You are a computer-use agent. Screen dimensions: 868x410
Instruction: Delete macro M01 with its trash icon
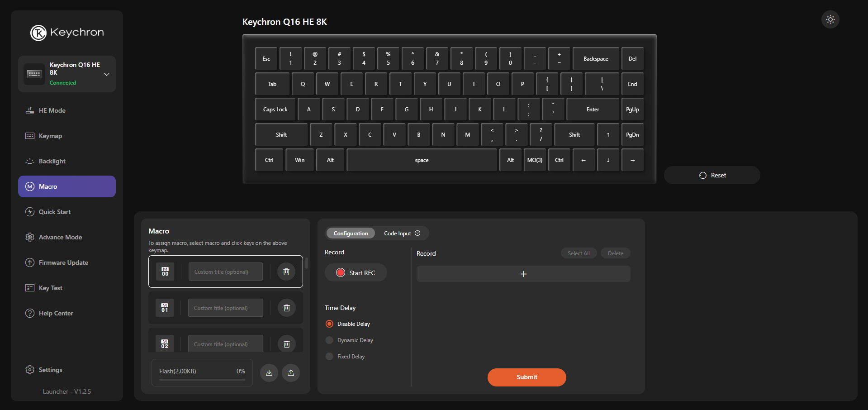(x=286, y=308)
